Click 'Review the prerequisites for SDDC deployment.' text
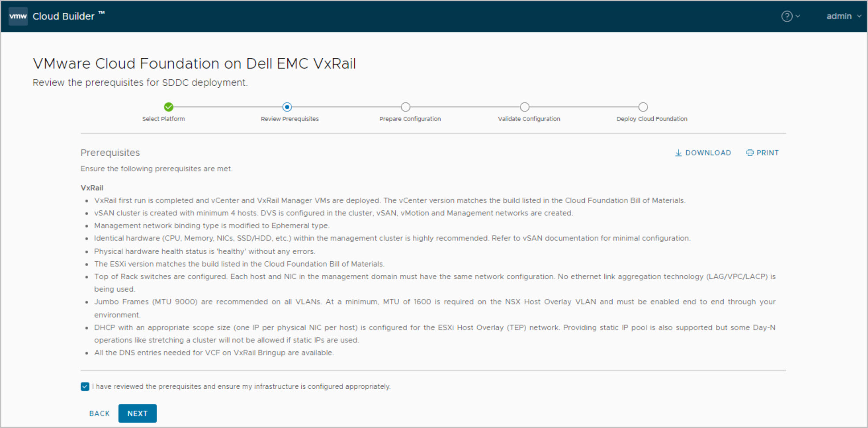Viewport: 868px width, 428px height. click(x=140, y=83)
